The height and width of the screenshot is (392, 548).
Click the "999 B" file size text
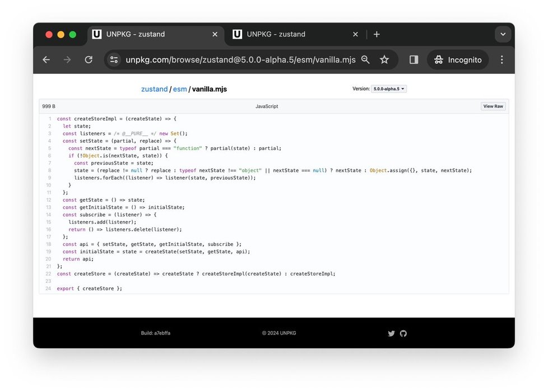tap(49, 106)
